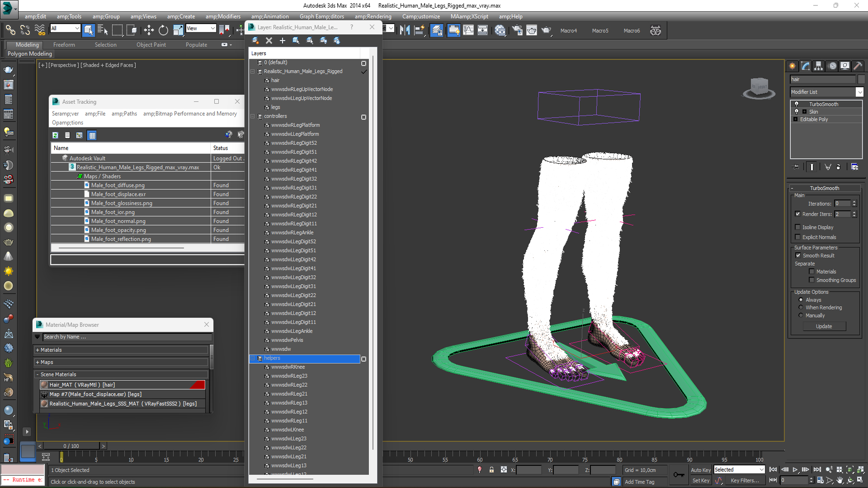Viewport: 868px width, 488px height.
Task: Uncheck Render Iters checkbox
Action: pyautogui.click(x=797, y=214)
